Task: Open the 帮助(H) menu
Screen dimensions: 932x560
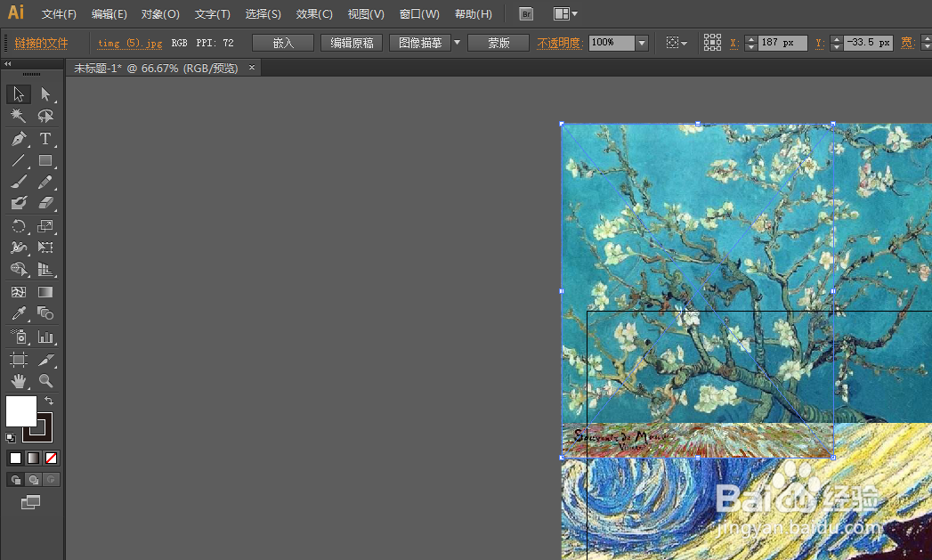Action: coord(474,14)
